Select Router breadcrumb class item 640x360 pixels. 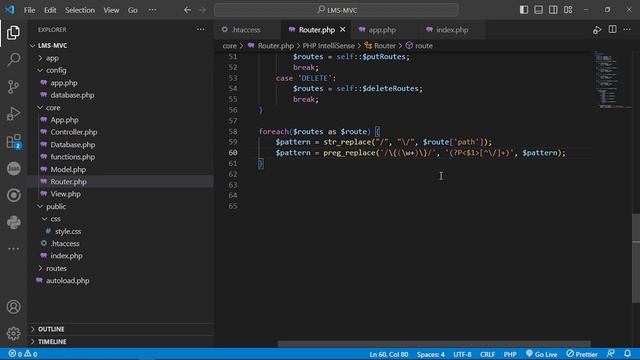point(380,46)
